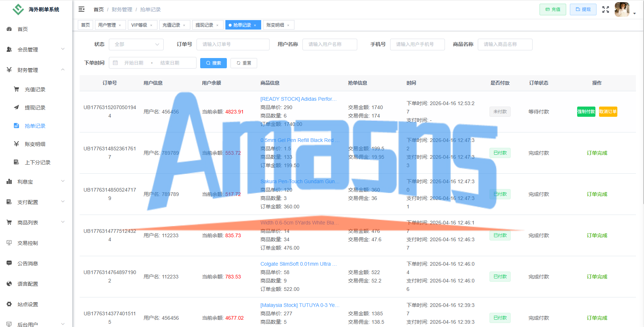The width and height of the screenshot is (644, 327).
Task: Open the 状态 status dropdown
Action: [136, 44]
